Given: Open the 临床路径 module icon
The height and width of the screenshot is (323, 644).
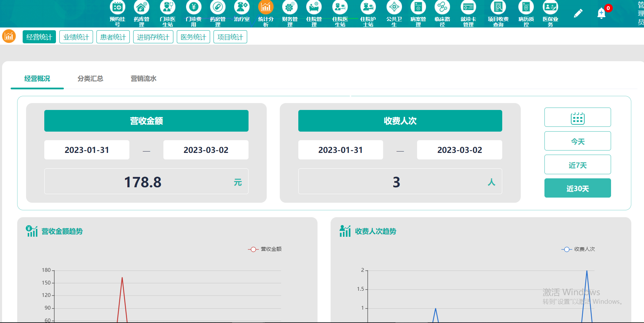Looking at the screenshot, I should point(442,7).
